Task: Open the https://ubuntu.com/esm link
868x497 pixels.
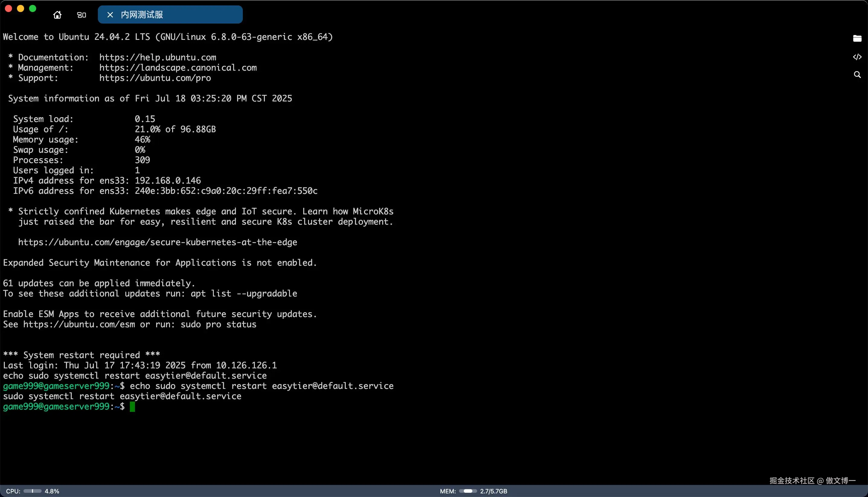Action: [x=79, y=324]
